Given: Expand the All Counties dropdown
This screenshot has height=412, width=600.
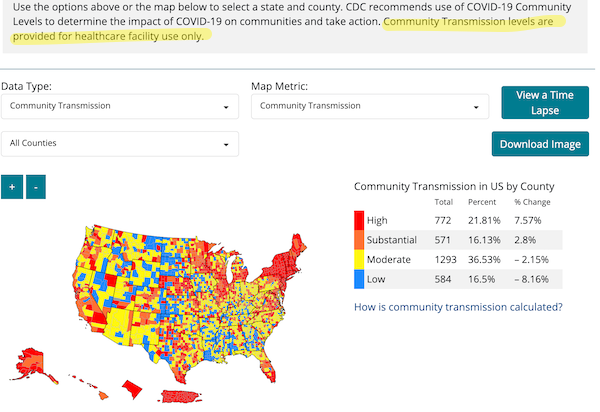Looking at the screenshot, I should pyautogui.click(x=120, y=144).
